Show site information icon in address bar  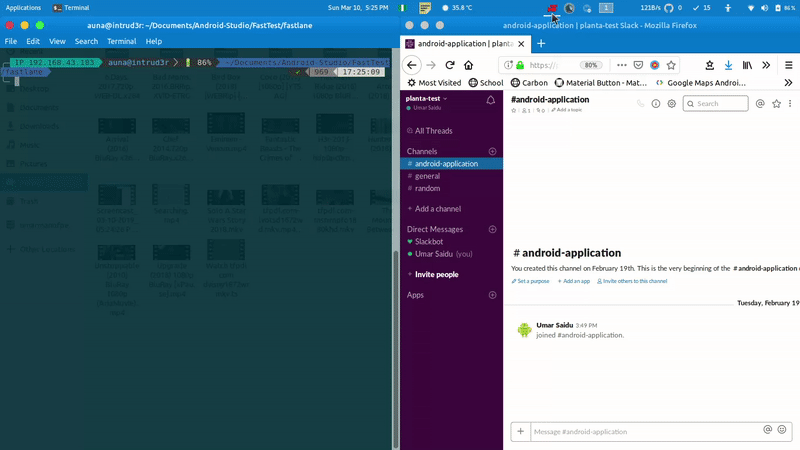click(x=508, y=65)
